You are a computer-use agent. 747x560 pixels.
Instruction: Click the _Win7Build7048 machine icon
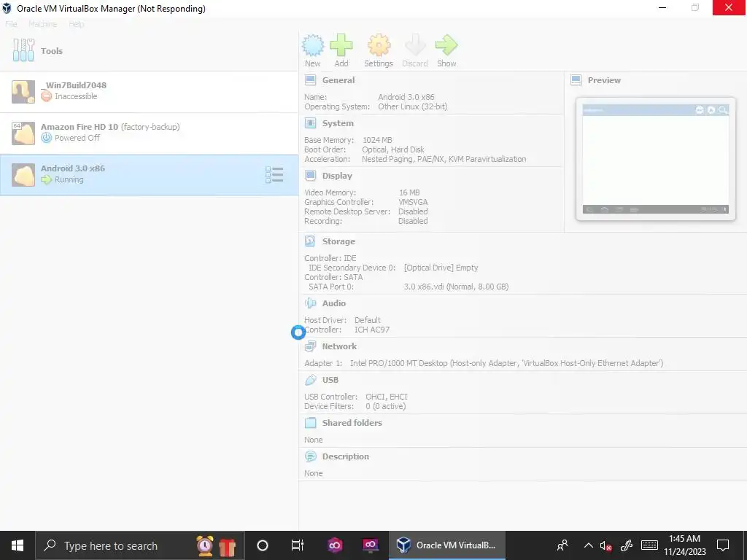(x=23, y=92)
